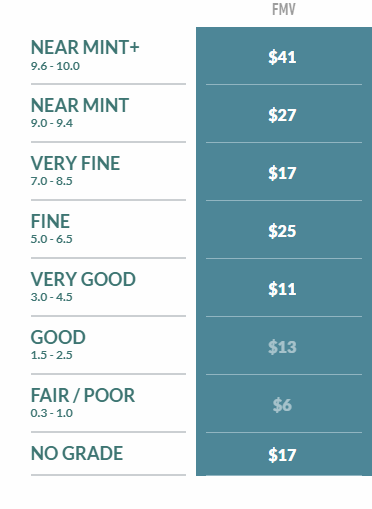
Task: Click the $17 No Grade value
Action: [282, 455]
